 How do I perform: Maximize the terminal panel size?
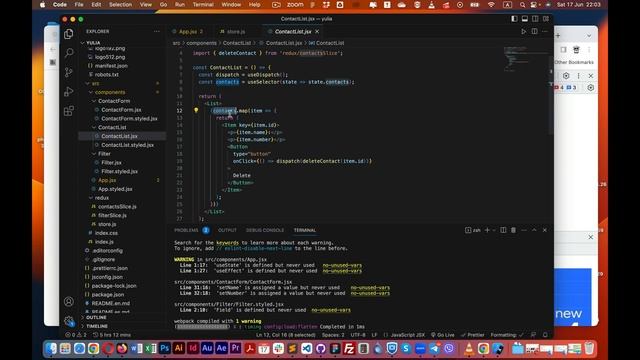point(534,230)
